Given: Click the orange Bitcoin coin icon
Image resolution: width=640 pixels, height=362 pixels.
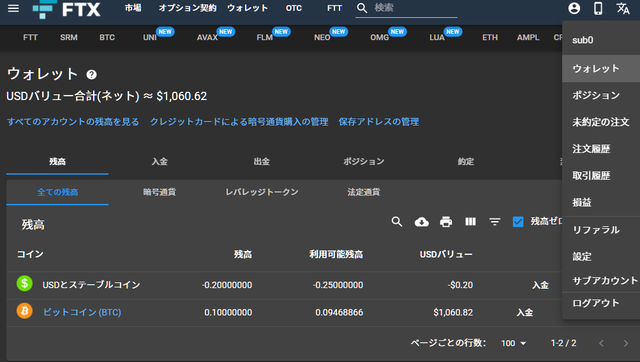Looking at the screenshot, I should coord(24,311).
